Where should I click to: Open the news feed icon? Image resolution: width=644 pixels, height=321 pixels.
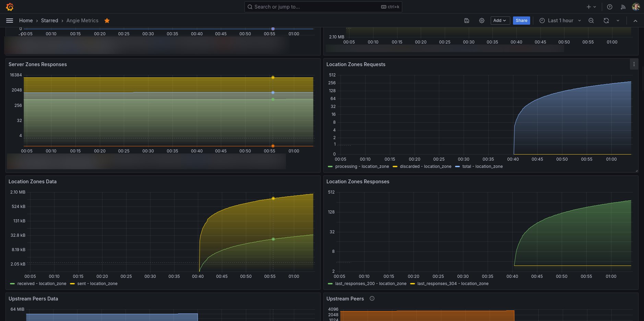point(623,7)
